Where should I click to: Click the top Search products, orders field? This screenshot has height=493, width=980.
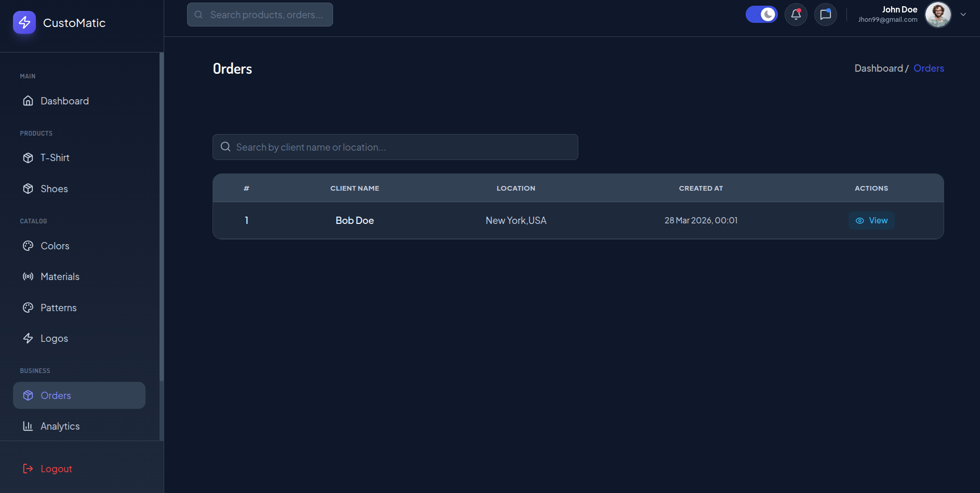pos(260,15)
